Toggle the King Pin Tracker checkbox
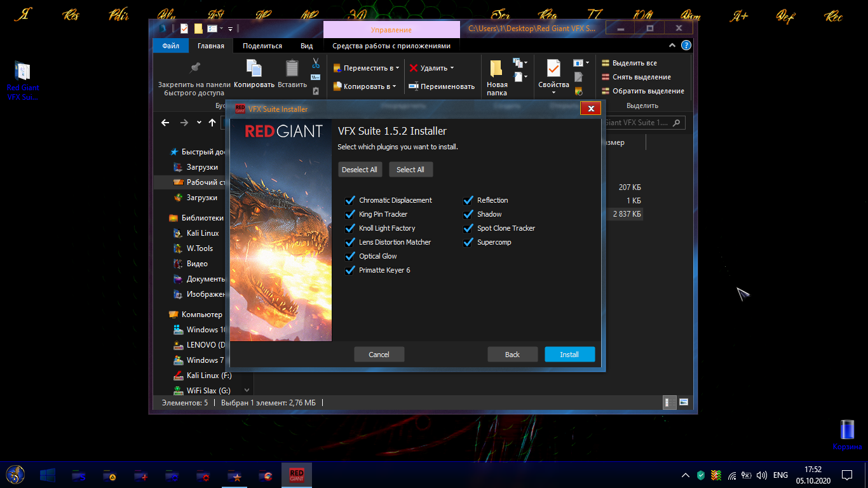 coord(349,214)
